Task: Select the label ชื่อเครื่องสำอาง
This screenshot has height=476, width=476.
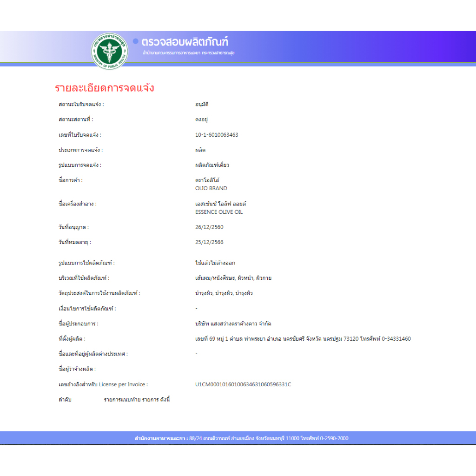Action: coord(78,204)
